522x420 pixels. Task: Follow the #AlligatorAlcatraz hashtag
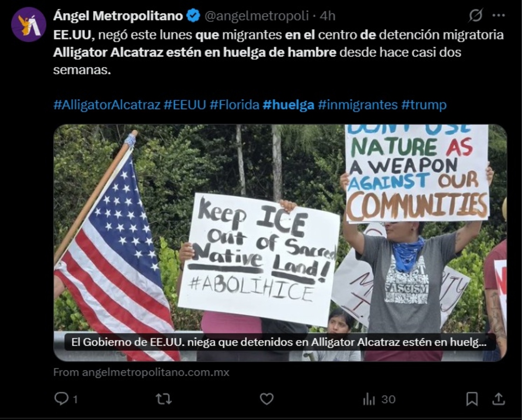pyautogui.click(x=107, y=105)
